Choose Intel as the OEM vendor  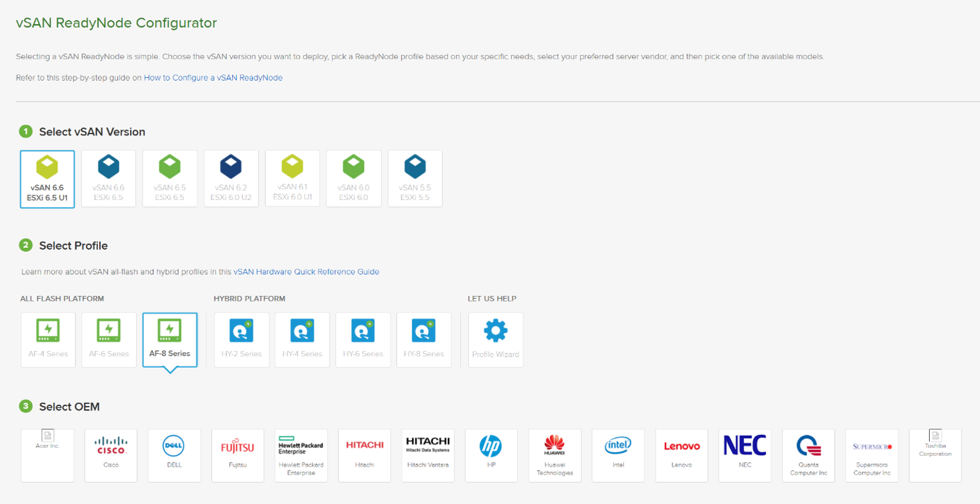618,456
